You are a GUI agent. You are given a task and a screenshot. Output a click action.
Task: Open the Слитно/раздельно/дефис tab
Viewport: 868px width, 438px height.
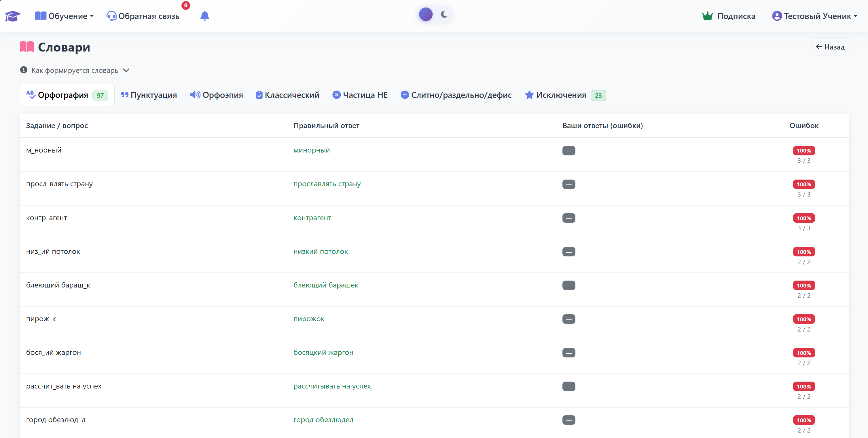pos(456,95)
